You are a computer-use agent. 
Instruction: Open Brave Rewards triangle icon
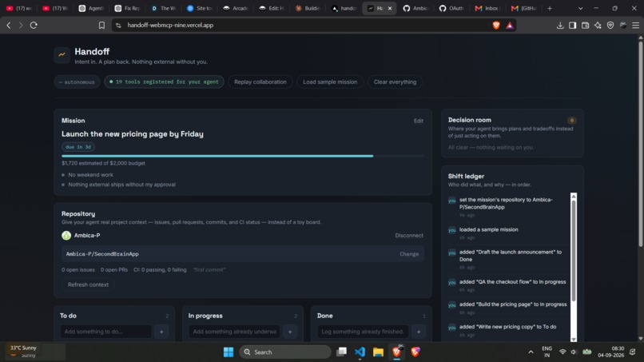point(510,26)
